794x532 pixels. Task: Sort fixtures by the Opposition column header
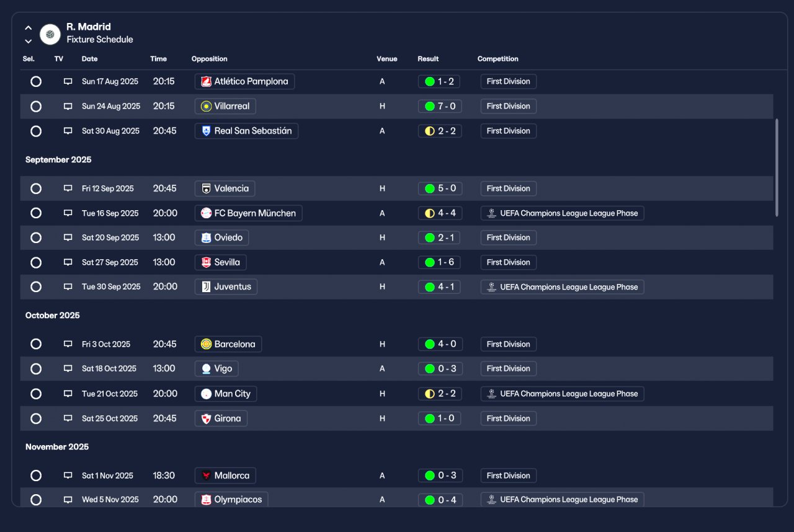click(209, 59)
